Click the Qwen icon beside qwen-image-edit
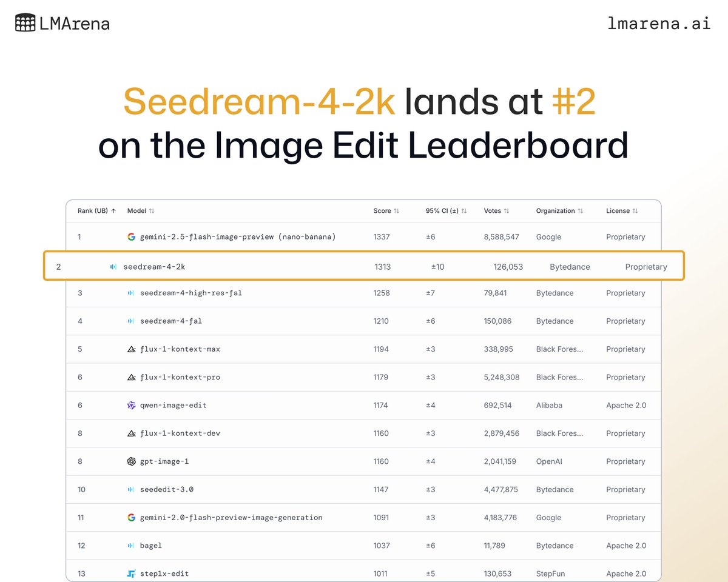Screen dimensions: 728x582 pos(131,405)
